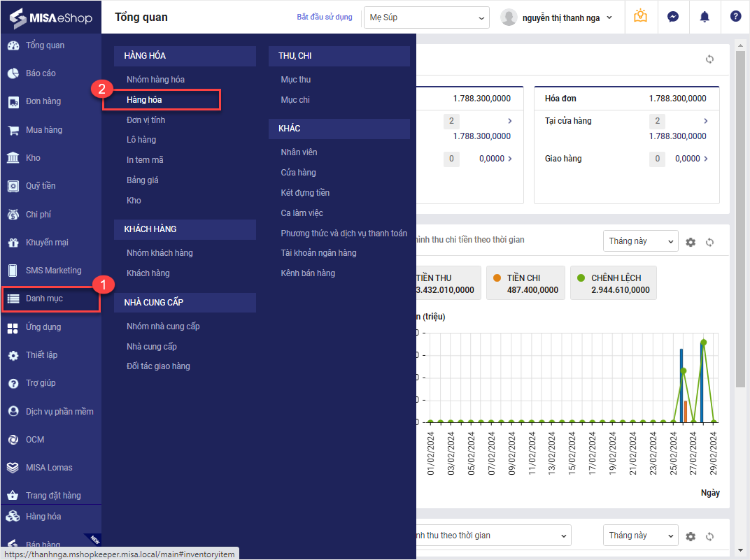750x560 pixels.
Task: Open notifications bell icon
Action: [705, 17]
